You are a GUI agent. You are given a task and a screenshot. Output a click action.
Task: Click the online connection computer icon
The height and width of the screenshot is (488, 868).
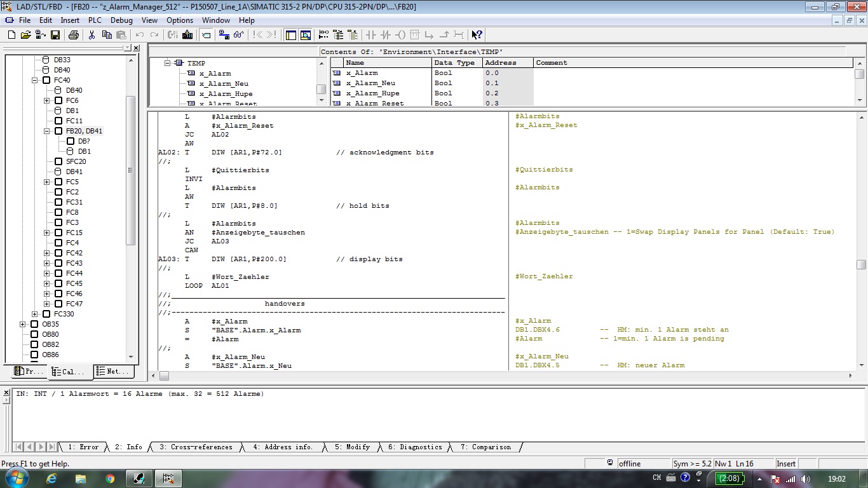[224, 35]
